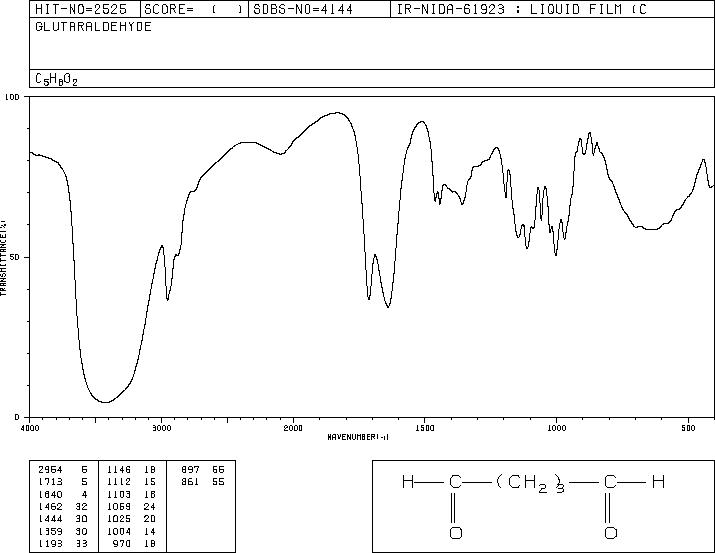Click the IR-NIDA-61923 LIQUID FILM label
The image size is (715, 553).
coord(521,10)
